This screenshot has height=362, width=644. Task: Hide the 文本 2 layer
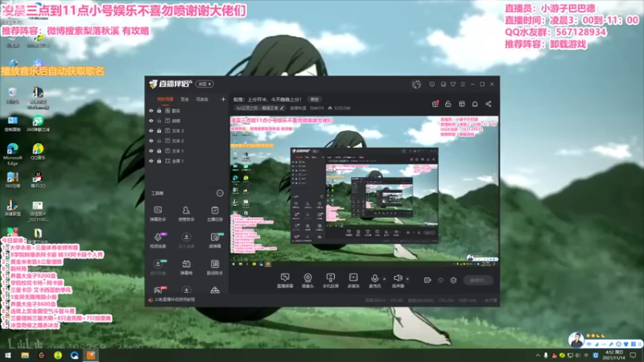click(151, 141)
